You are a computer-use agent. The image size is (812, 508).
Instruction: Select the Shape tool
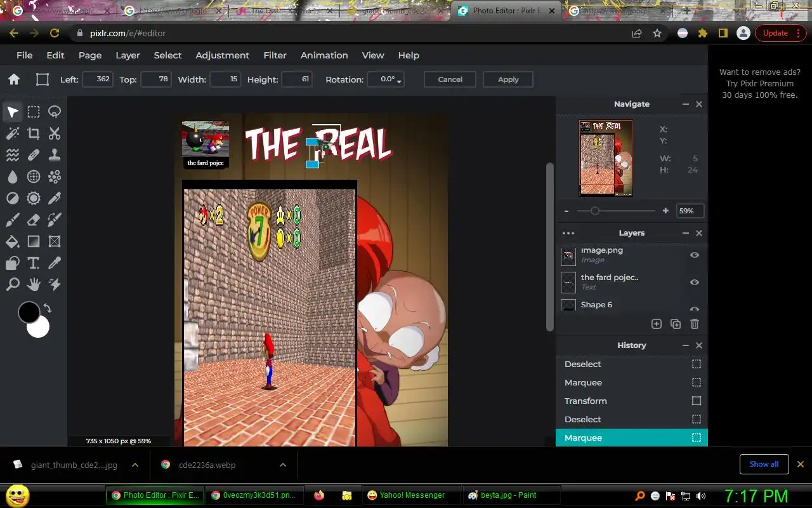coord(13,263)
